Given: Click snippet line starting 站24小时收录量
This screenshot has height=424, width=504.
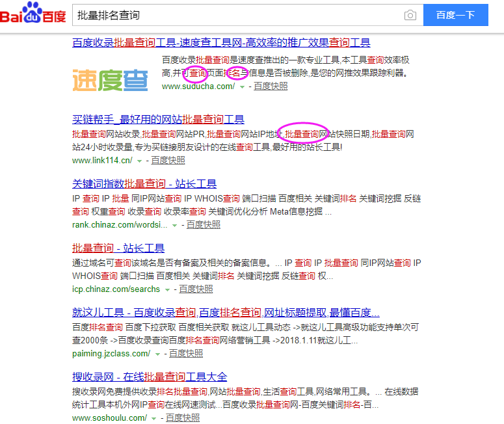Looking at the screenshot, I should [207, 147].
